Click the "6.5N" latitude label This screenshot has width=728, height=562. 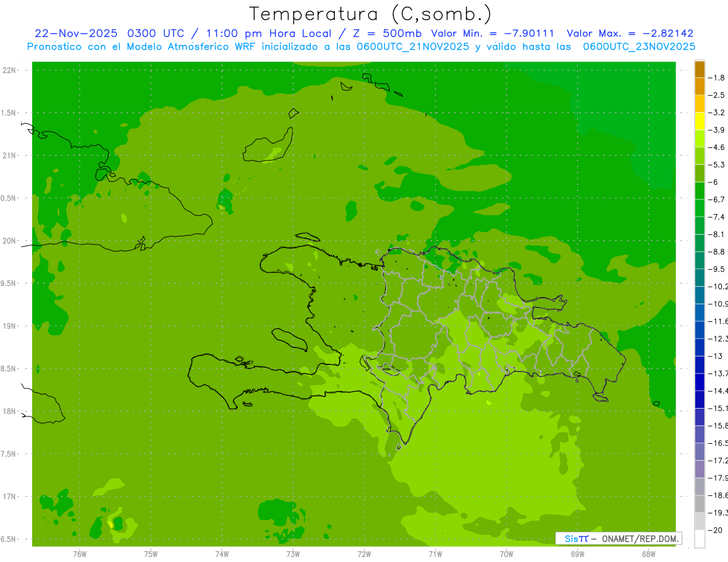coord(8,539)
